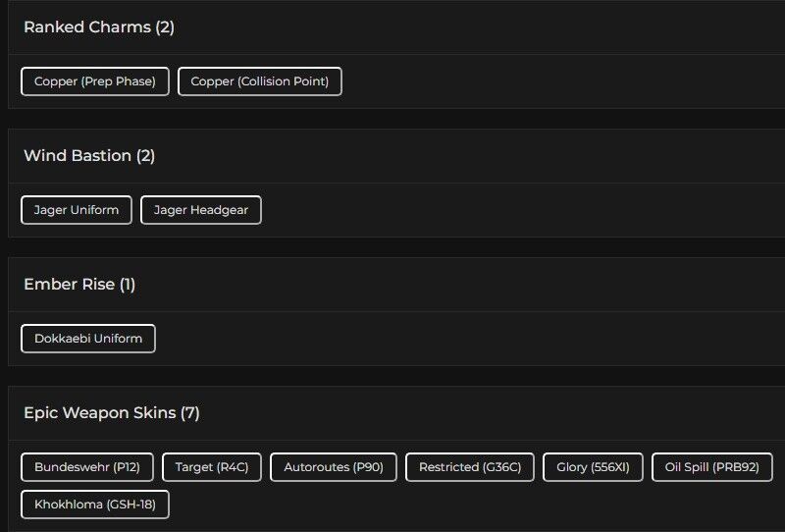Select the Jager Headgear tag
This screenshot has height=532, width=785.
[x=201, y=210]
